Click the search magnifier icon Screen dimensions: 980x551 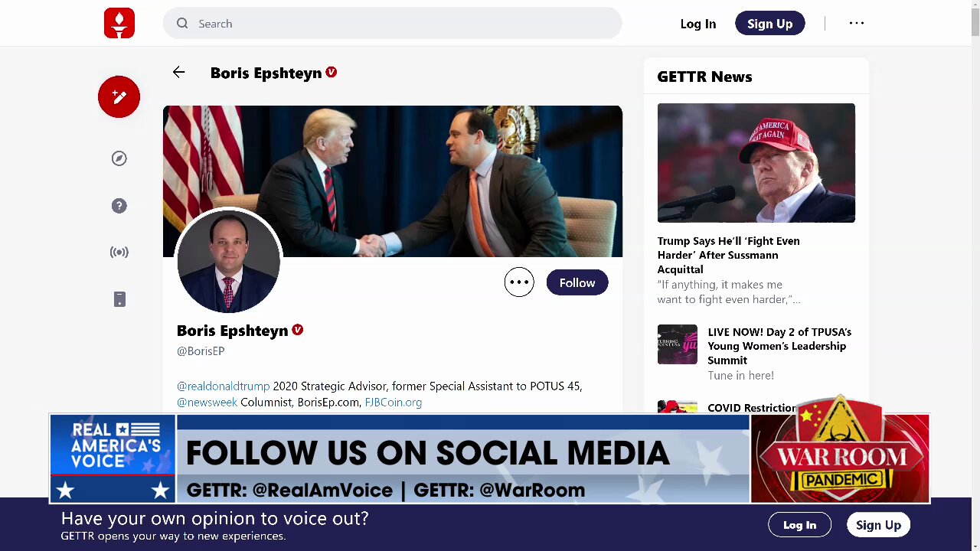182,24
